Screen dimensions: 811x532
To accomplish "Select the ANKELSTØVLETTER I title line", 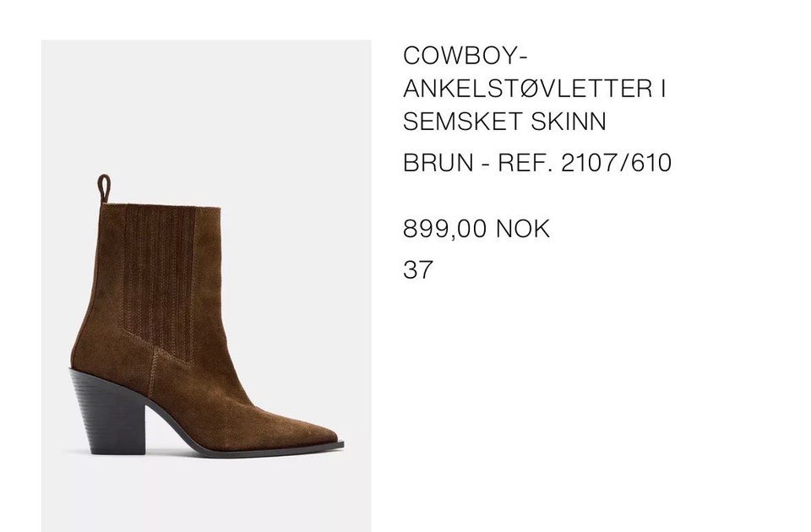I will click(534, 89).
